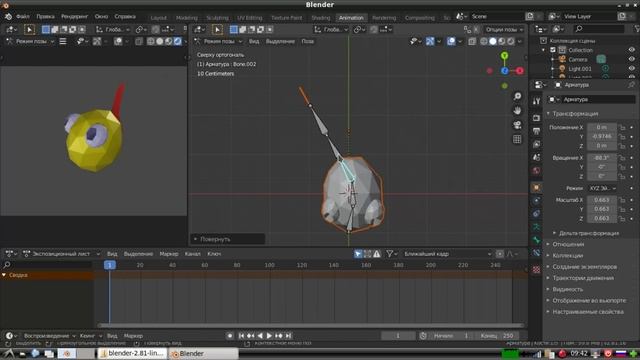Image resolution: width=640 pixels, height=360 pixels.
Task: Select the Camera item in outliner
Action: (578, 59)
